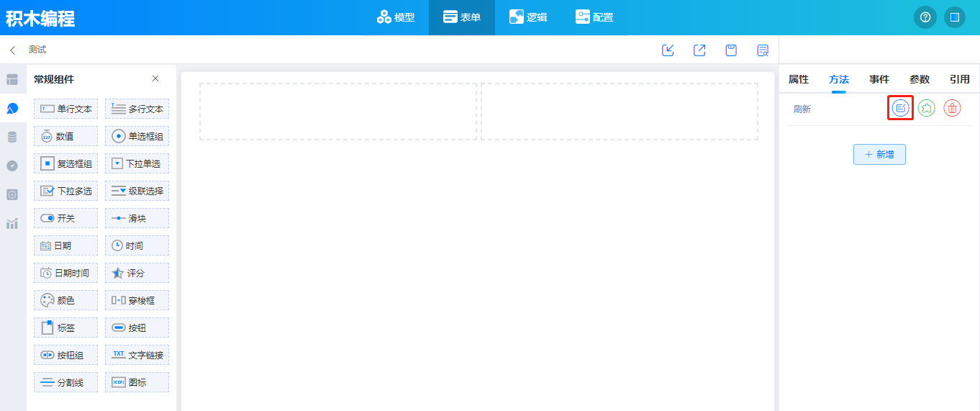
Task: Switch to the 属性 tab
Action: coord(798,79)
